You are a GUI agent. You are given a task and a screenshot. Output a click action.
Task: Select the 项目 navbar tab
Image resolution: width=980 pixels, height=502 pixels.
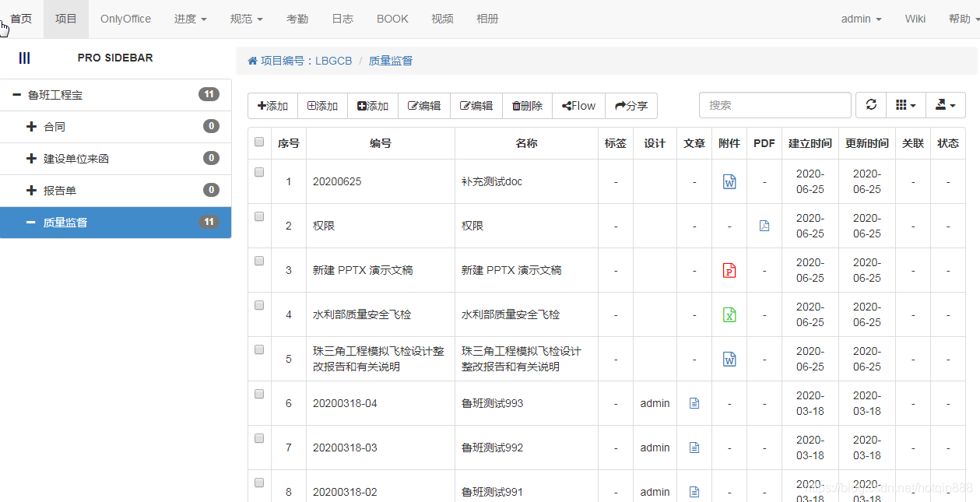(66, 19)
